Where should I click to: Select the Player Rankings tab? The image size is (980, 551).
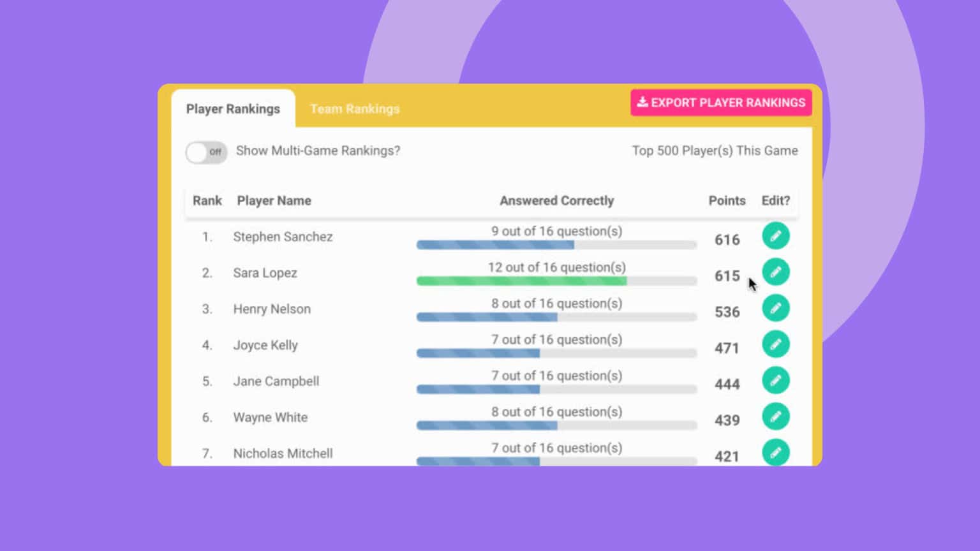pos(233,109)
